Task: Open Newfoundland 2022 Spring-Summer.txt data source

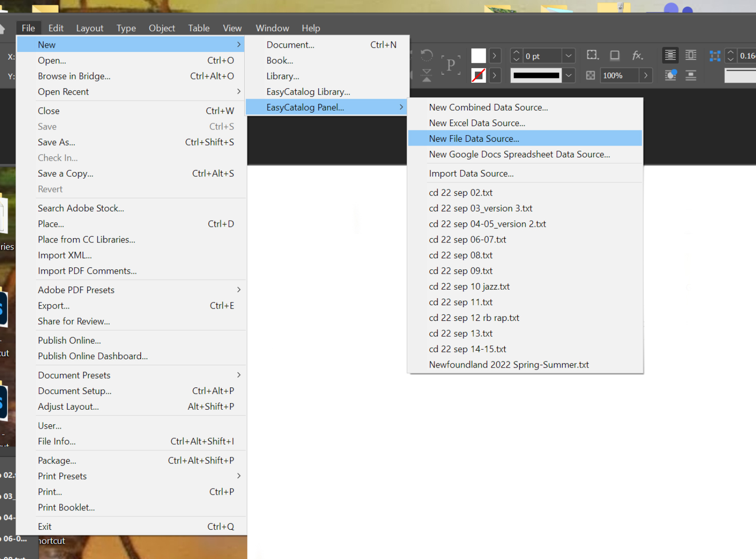Action: tap(525, 364)
